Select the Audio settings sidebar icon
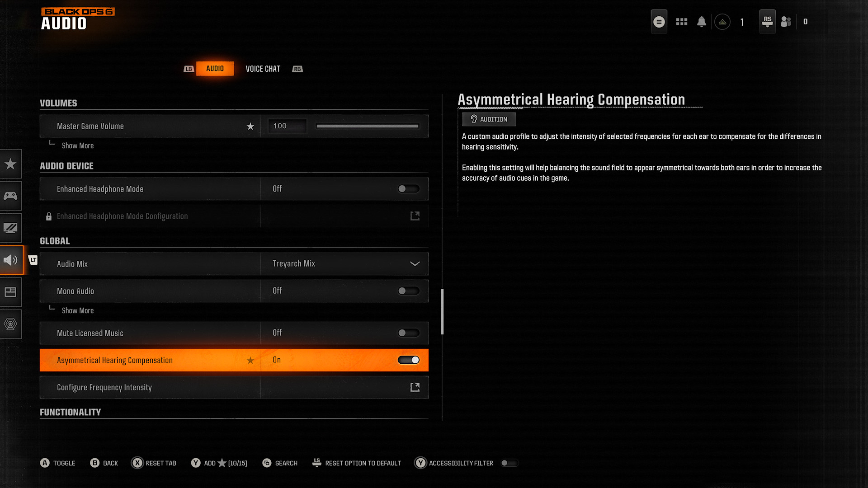This screenshot has width=868, height=488. click(x=11, y=260)
